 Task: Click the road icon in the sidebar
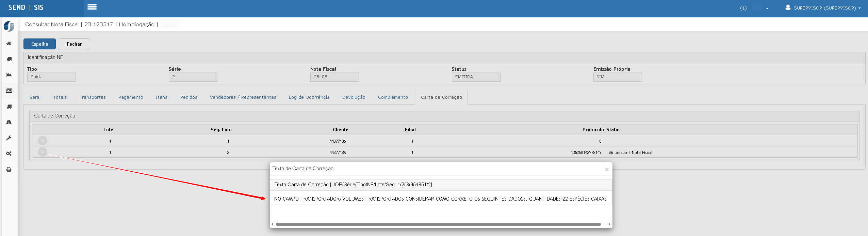point(9,122)
